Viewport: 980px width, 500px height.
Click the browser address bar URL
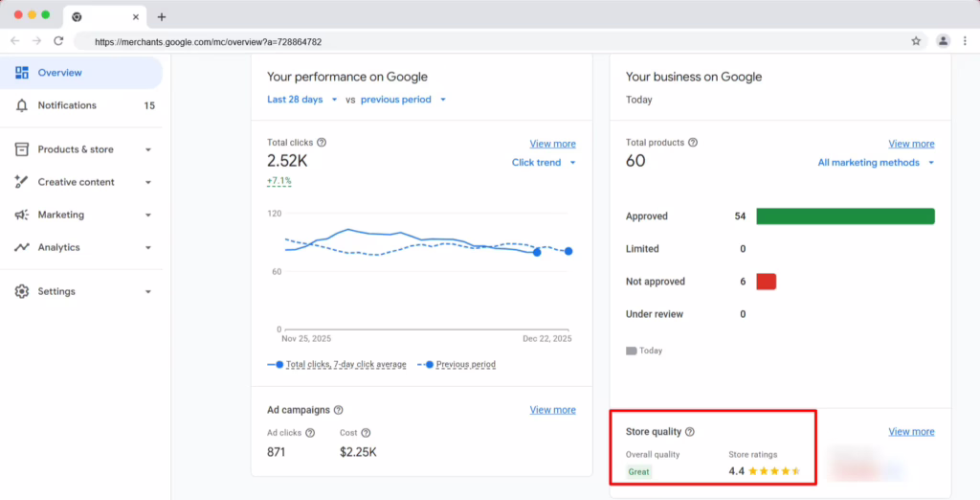208,42
